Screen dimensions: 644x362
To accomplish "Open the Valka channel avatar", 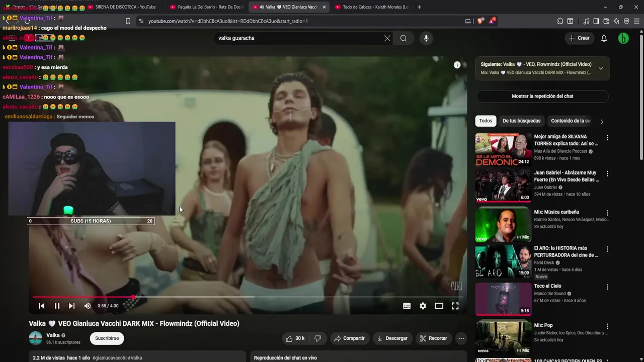I will click(36, 338).
